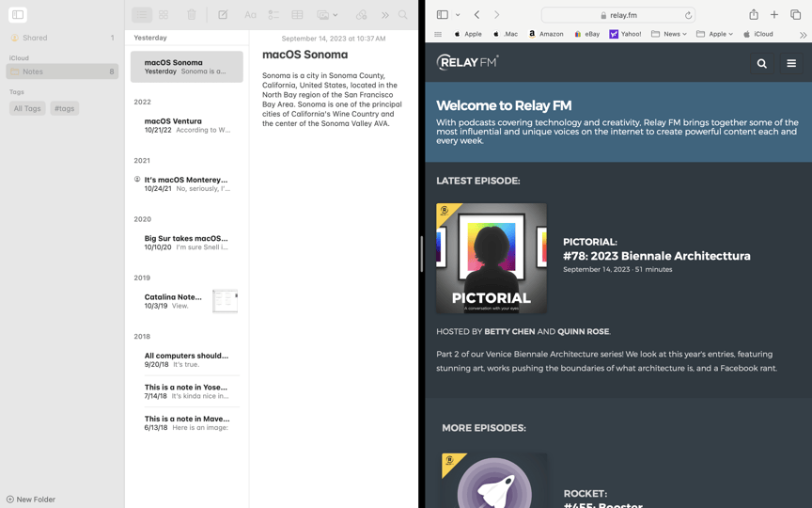
Task: Open the Amazon bookmark
Action: point(546,34)
